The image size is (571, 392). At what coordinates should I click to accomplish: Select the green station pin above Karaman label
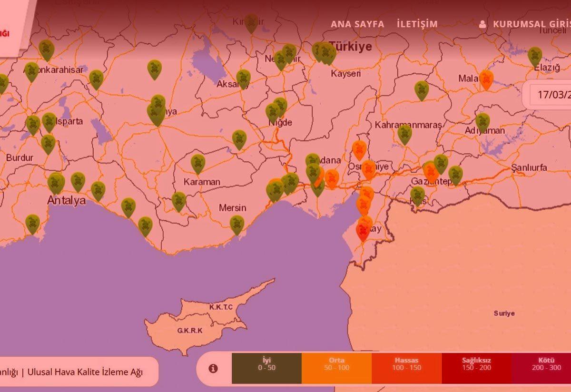[x=198, y=163]
